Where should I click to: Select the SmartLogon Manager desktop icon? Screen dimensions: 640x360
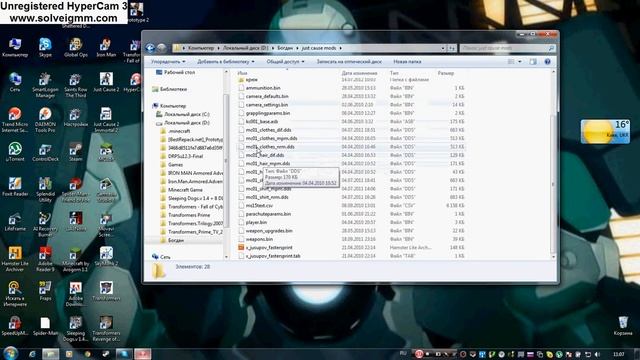(x=45, y=85)
